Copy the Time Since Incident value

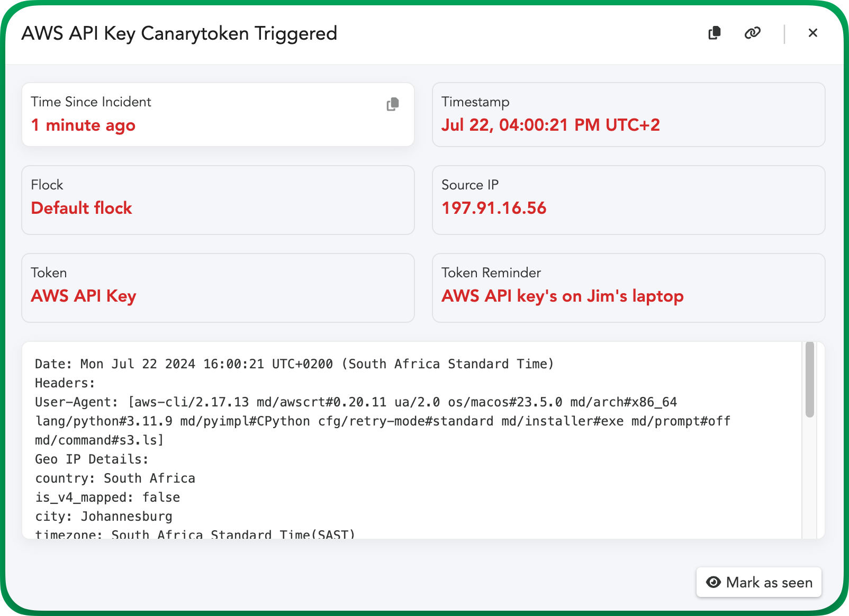point(392,104)
